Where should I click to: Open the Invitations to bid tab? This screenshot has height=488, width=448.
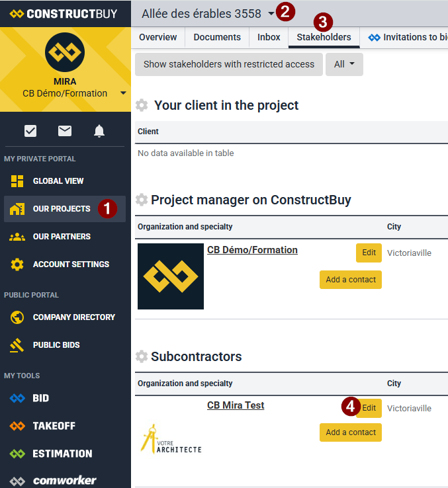(408, 37)
